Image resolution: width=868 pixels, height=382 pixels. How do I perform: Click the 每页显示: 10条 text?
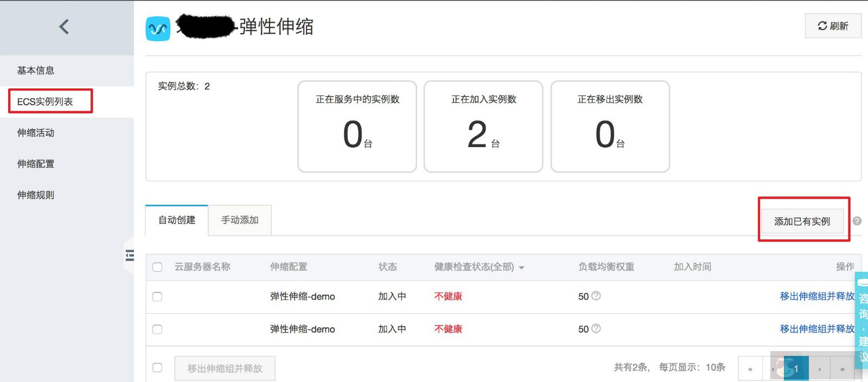(x=692, y=367)
